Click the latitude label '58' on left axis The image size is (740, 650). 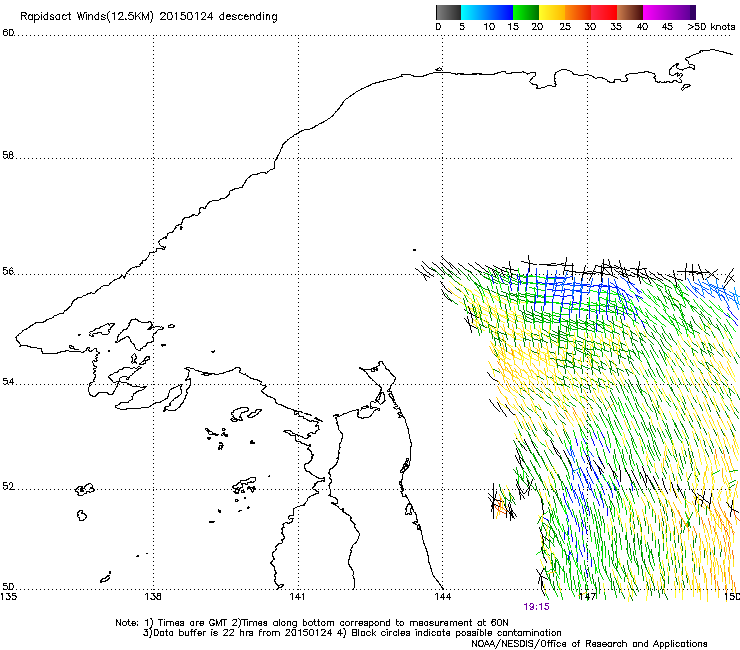coord(8,155)
